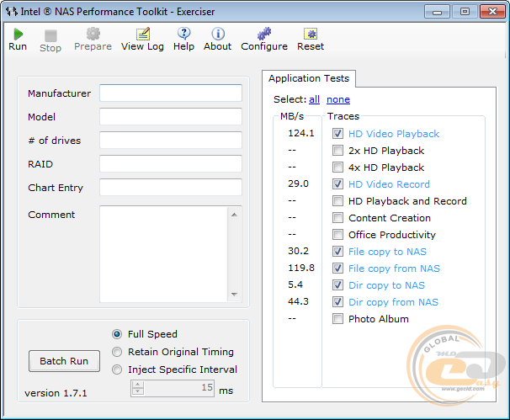
Task: Click the RAID input field
Action: click(171, 163)
